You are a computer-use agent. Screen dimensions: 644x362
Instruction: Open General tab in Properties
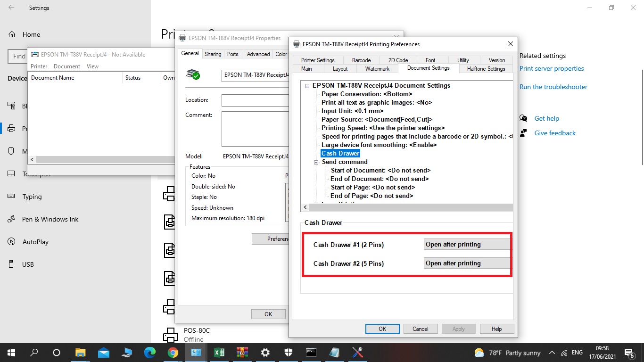[x=190, y=54]
